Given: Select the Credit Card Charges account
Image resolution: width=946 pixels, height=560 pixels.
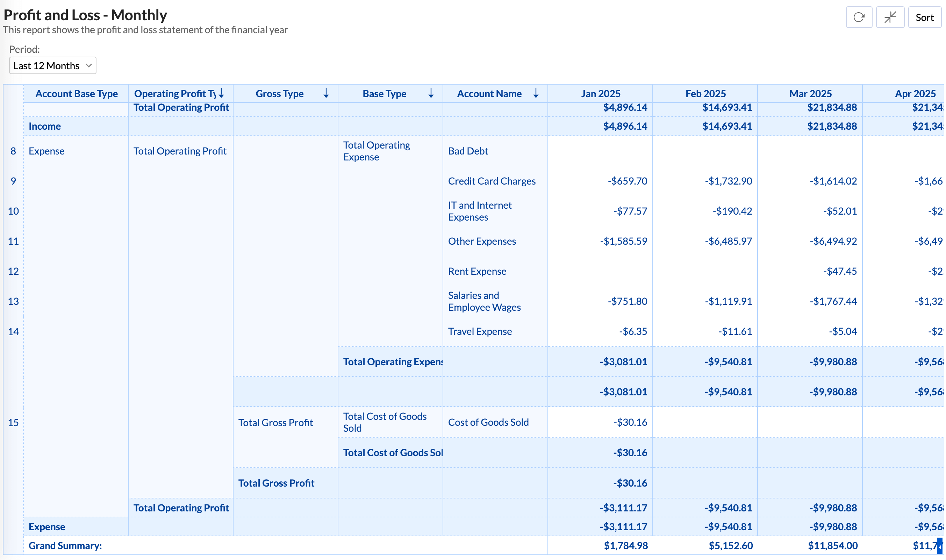Looking at the screenshot, I should (x=492, y=181).
